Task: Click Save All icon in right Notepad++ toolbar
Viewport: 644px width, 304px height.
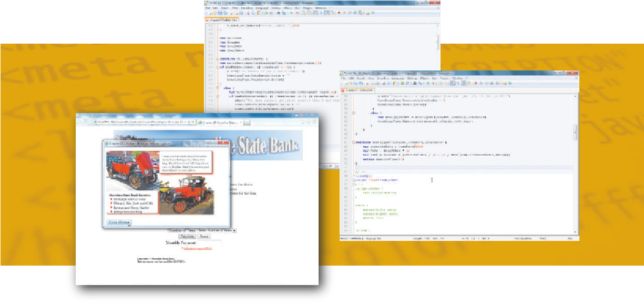Action: coord(361,83)
